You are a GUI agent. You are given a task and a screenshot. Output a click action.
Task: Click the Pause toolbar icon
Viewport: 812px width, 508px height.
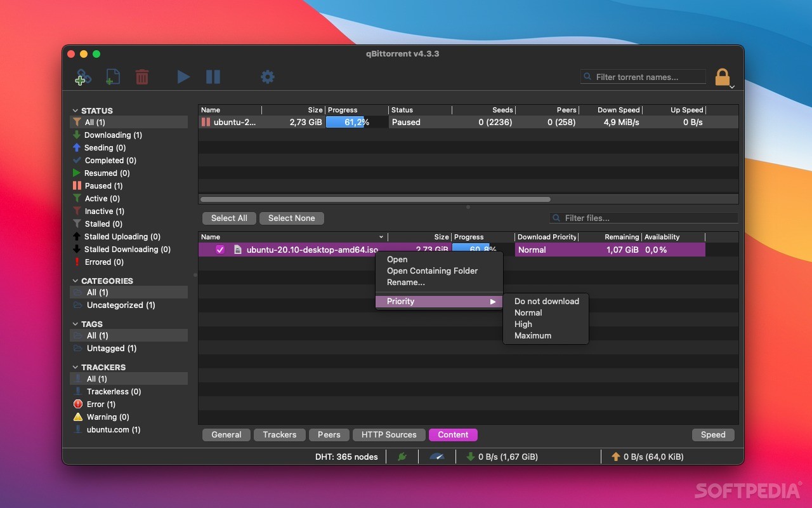(x=213, y=77)
